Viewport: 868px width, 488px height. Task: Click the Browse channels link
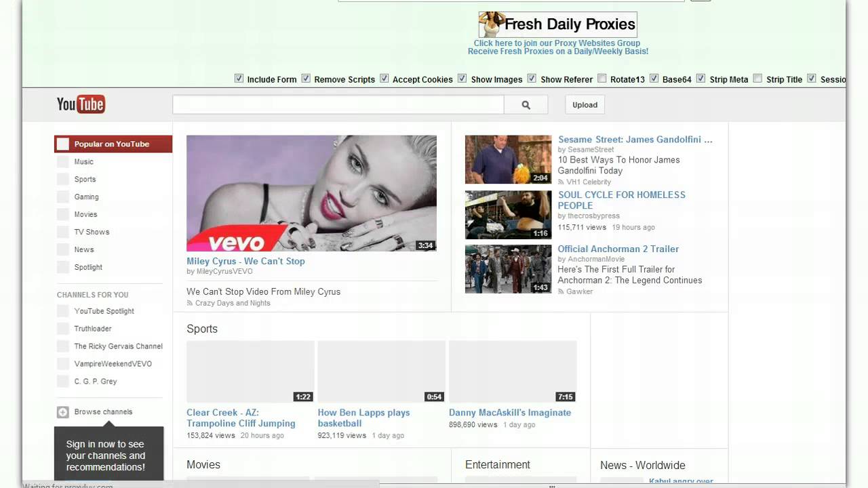pyautogui.click(x=103, y=412)
